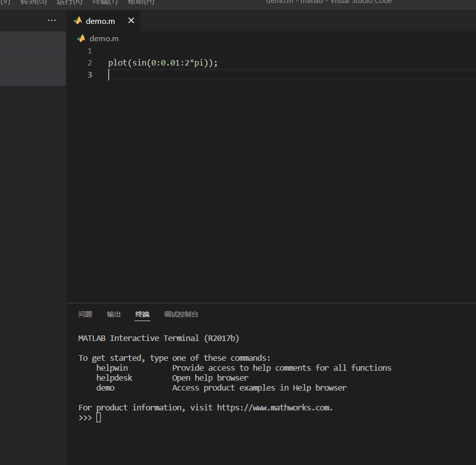Viewport: 476px width, 465px height.
Task: Click line number 3 in the gutter
Action: point(90,74)
